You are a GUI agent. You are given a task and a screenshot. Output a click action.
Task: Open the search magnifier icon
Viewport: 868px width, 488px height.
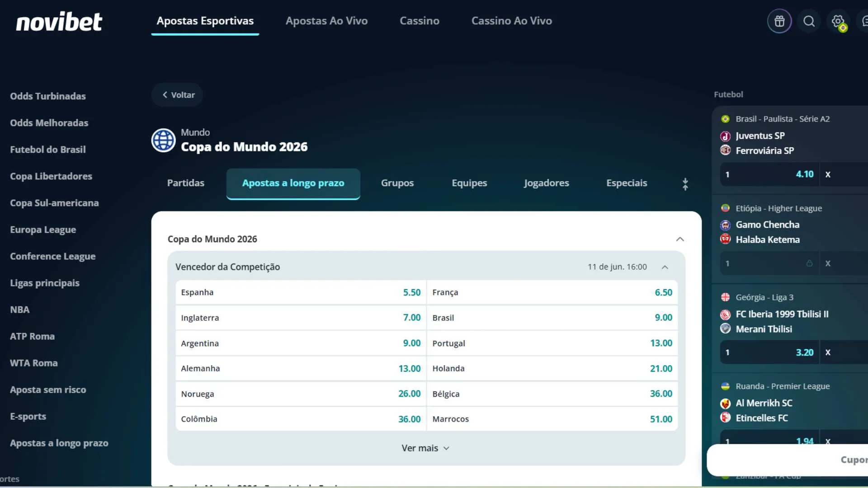point(809,21)
